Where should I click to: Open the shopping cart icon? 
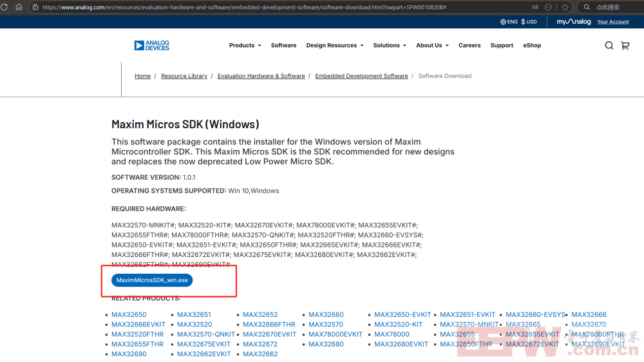tap(625, 46)
